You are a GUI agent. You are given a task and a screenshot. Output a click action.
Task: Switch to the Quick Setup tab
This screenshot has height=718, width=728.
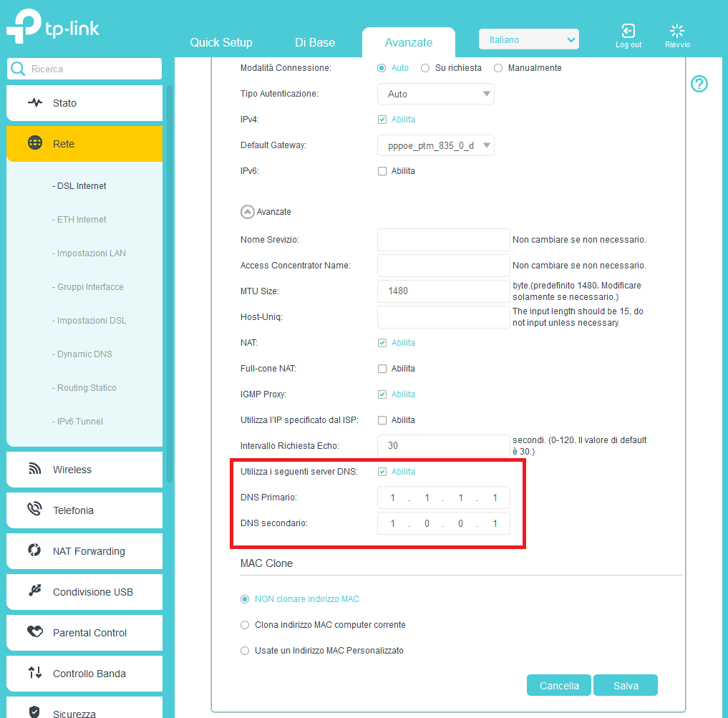coord(221,42)
